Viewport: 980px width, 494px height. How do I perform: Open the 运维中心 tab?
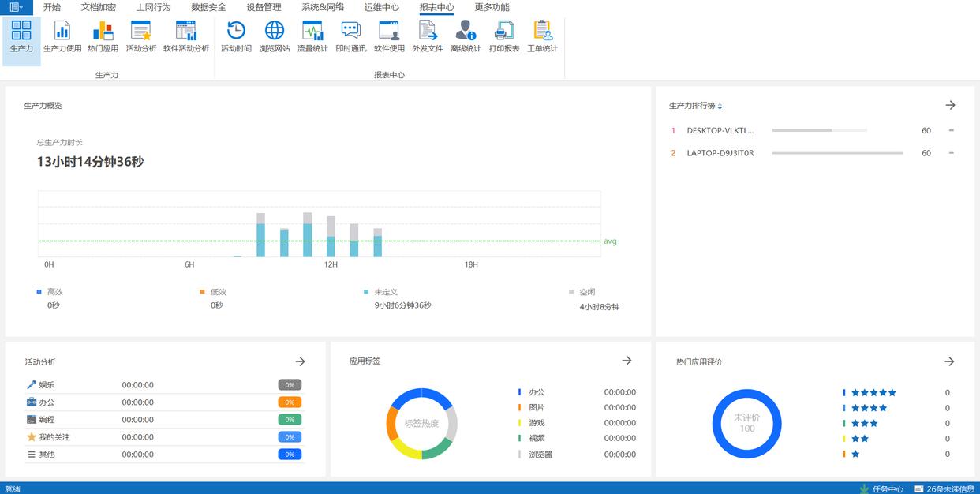[381, 7]
